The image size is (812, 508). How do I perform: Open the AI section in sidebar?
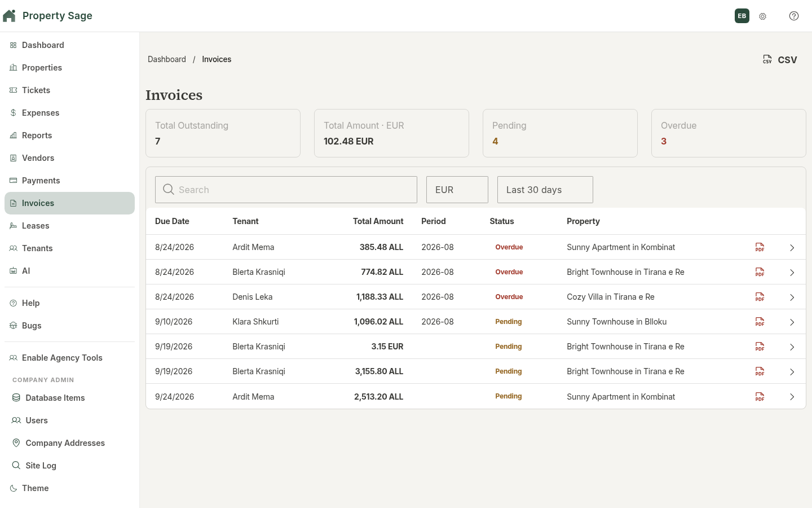(x=69, y=271)
